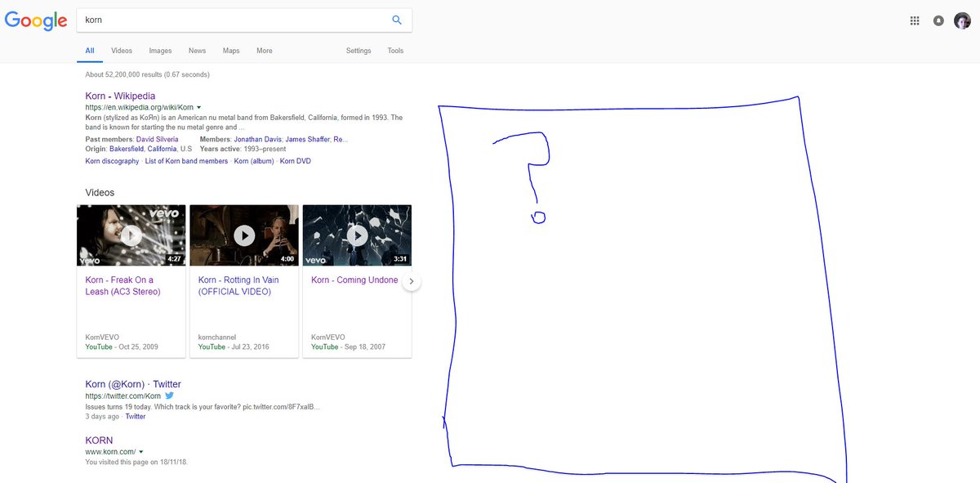Click the blue search magnifier icon
980x483 pixels.
click(x=397, y=20)
